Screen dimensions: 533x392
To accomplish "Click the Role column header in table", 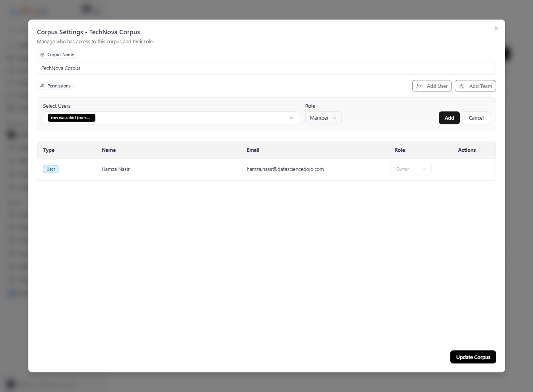I will click(399, 150).
